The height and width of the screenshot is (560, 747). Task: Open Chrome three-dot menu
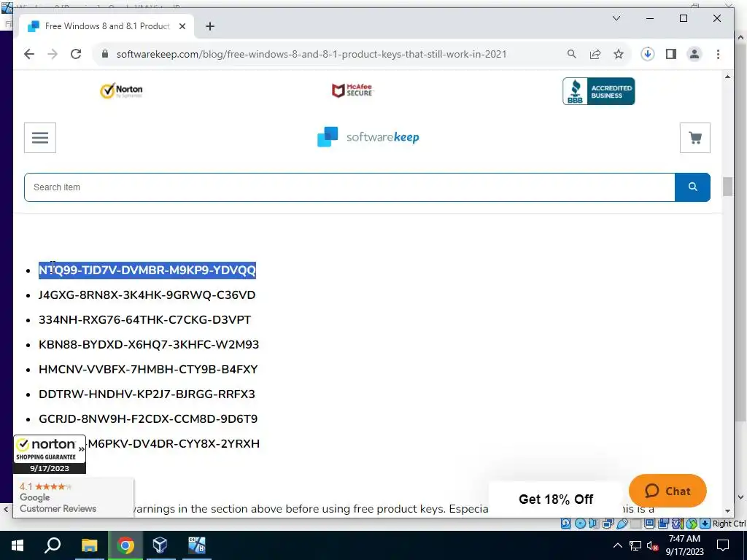click(718, 54)
